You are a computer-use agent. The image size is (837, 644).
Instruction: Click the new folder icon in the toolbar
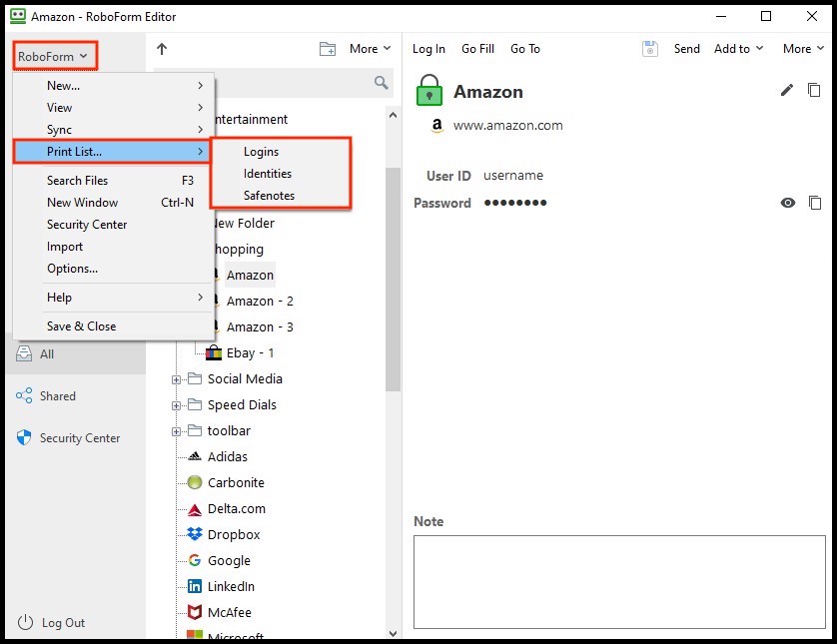point(327,47)
